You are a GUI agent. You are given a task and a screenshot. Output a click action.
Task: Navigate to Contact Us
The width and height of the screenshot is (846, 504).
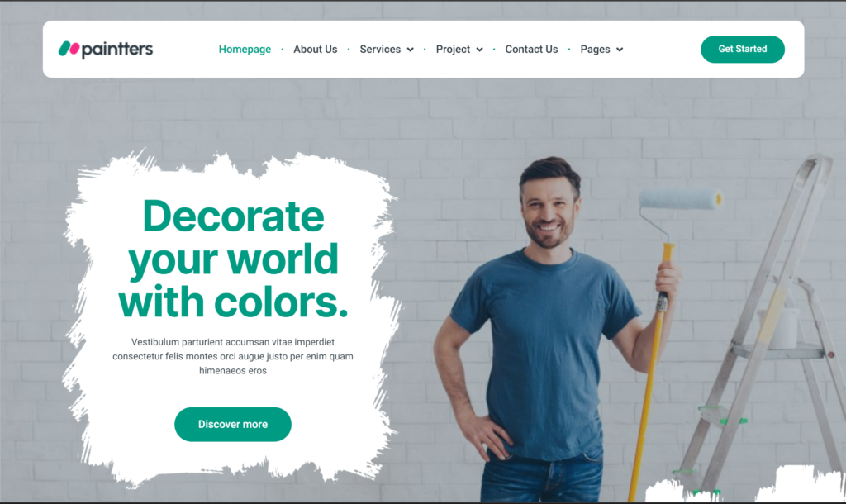point(531,49)
